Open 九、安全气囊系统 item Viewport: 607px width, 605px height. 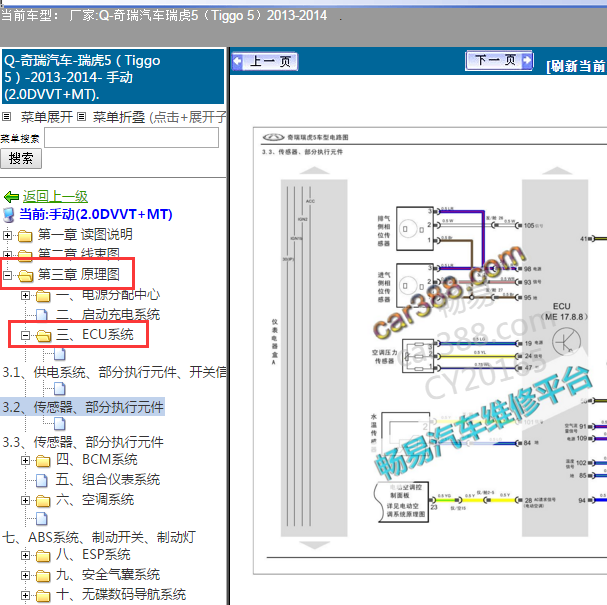coord(108,574)
